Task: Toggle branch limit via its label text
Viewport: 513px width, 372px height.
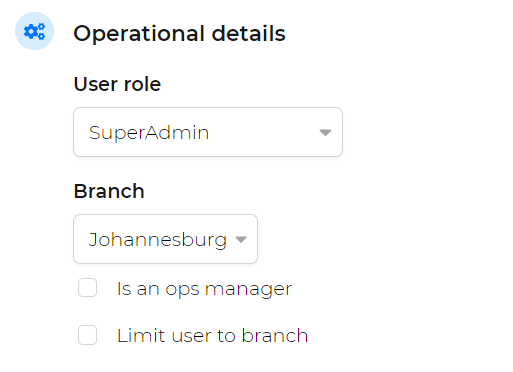Action: (212, 335)
